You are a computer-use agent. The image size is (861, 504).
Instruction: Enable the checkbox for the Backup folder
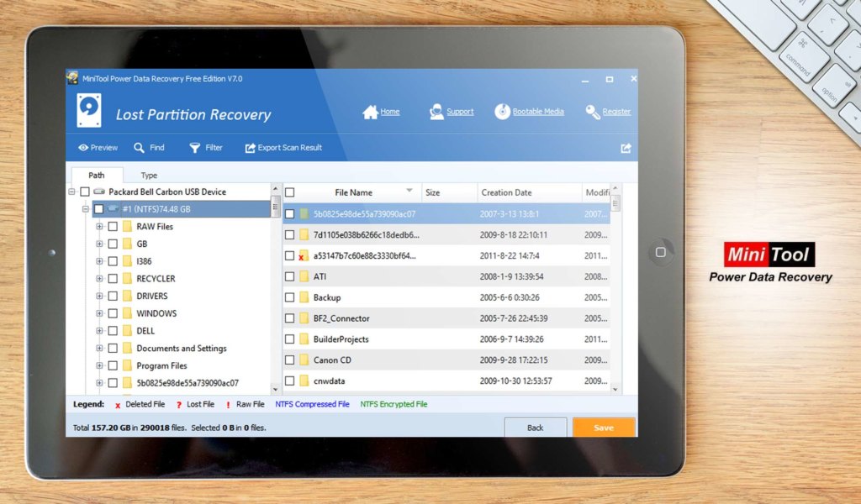pyautogui.click(x=290, y=297)
